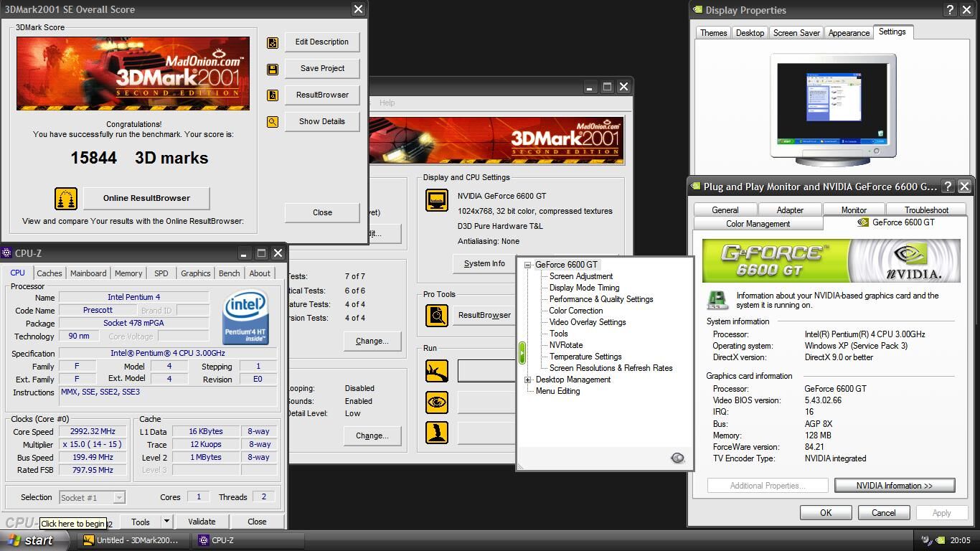Click the eye icon under Run
This screenshot has height=551, width=980.
tap(437, 402)
